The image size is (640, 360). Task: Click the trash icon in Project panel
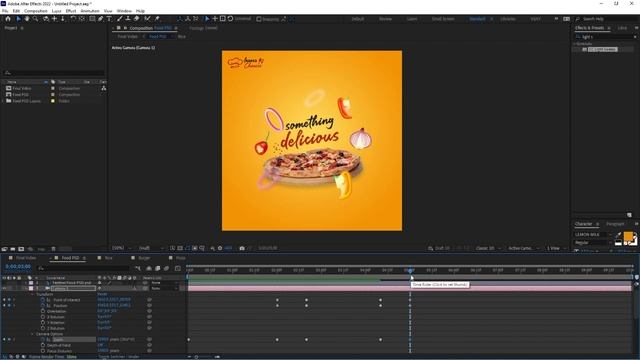(x=53, y=249)
